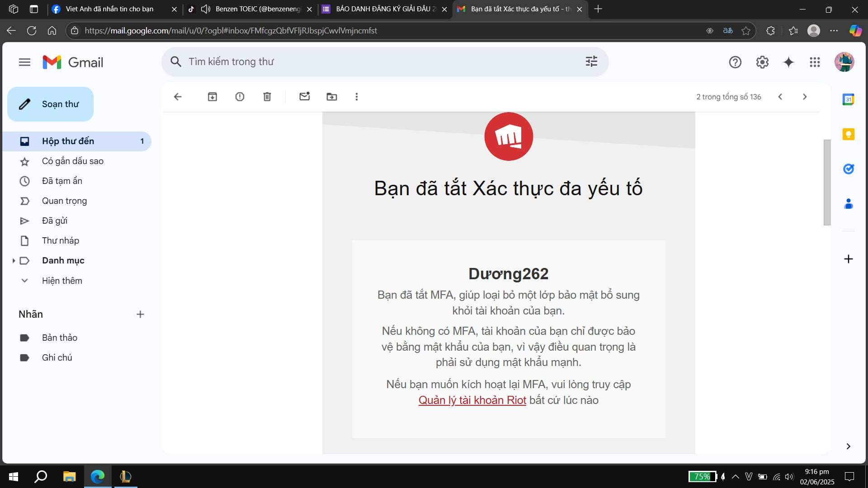Go to browser home page
Screen dimensions: 868x488
click(52, 31)
